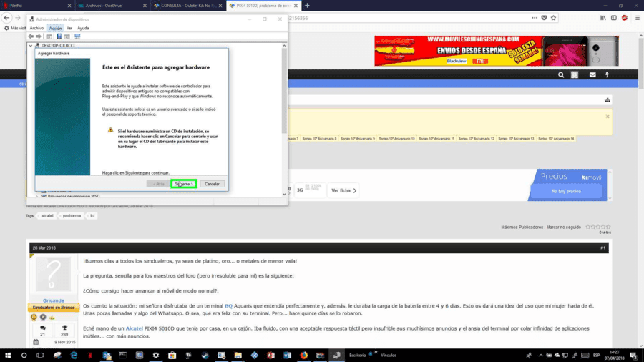Open post number #1 permalink

click(x=602, y=248)
